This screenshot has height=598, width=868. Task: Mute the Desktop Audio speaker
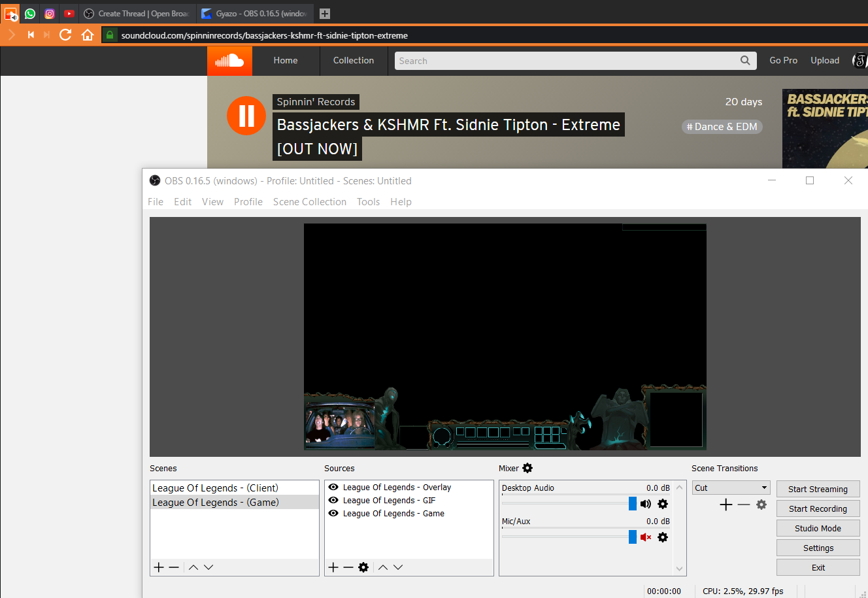click(x=646, y=504)
